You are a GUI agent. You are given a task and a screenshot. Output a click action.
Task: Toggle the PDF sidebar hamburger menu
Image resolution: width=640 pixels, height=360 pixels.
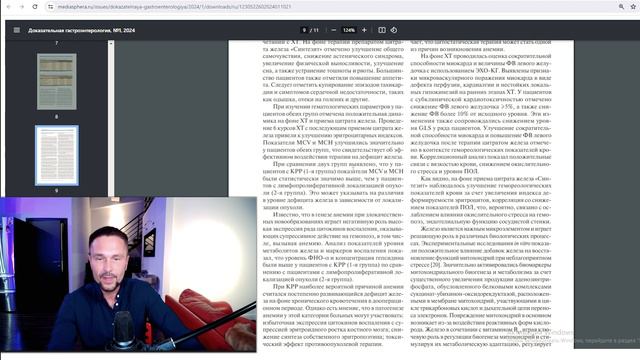coord(17,30)
